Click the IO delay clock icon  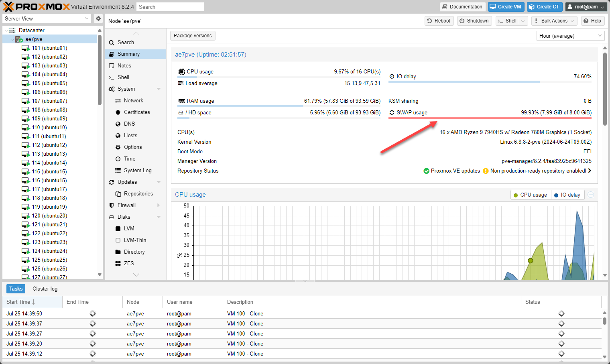click(392, 77)
